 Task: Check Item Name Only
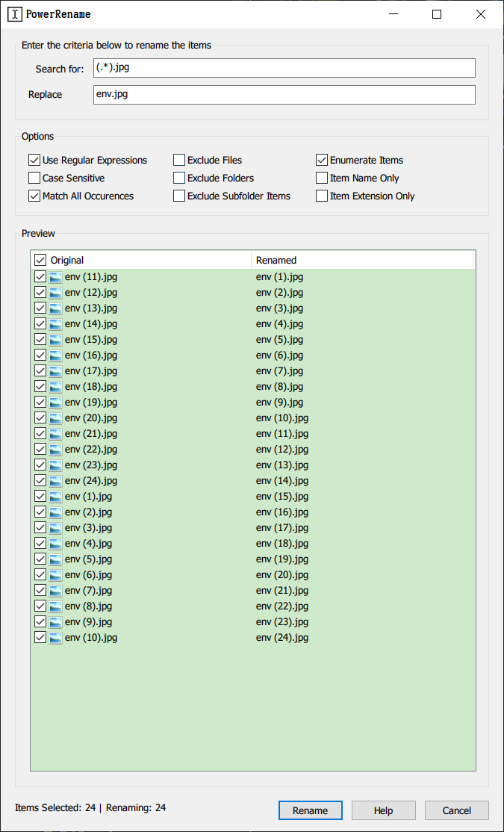pos(322,178)
